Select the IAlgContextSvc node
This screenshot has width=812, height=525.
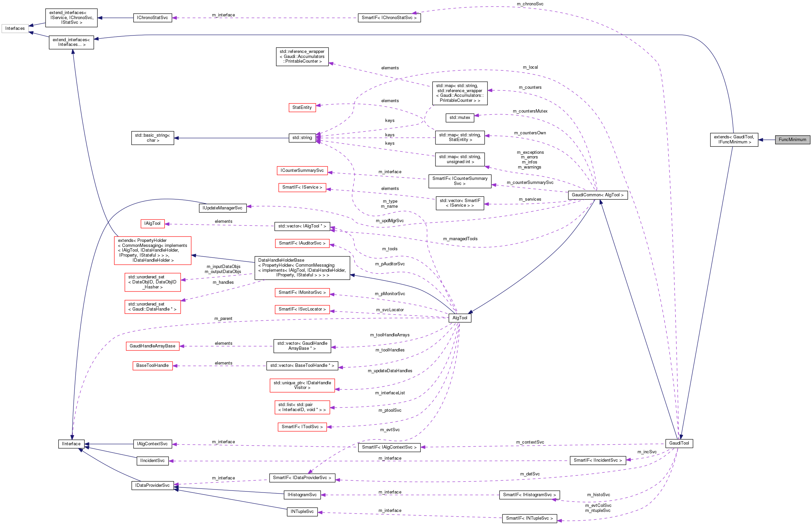point(152,444)
